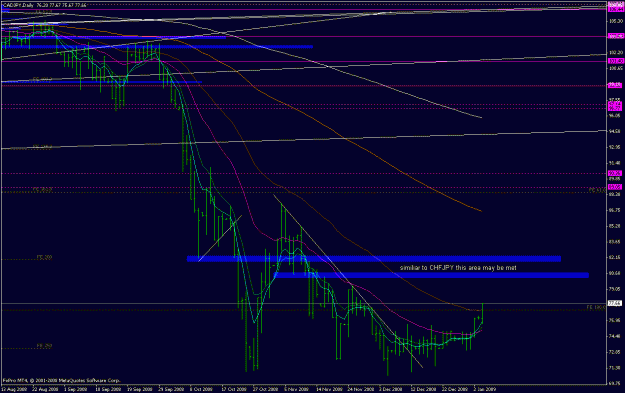The image size is (625, 393).
Task: Select annotation 'similar to CHFJPY this area may be met'
Action: tap(458, 268)
